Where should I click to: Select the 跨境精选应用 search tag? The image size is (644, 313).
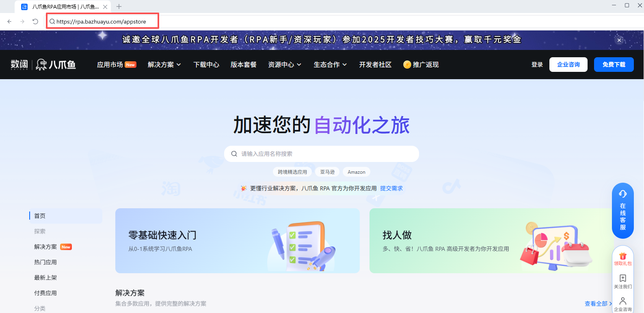click(x=292, y=172)
